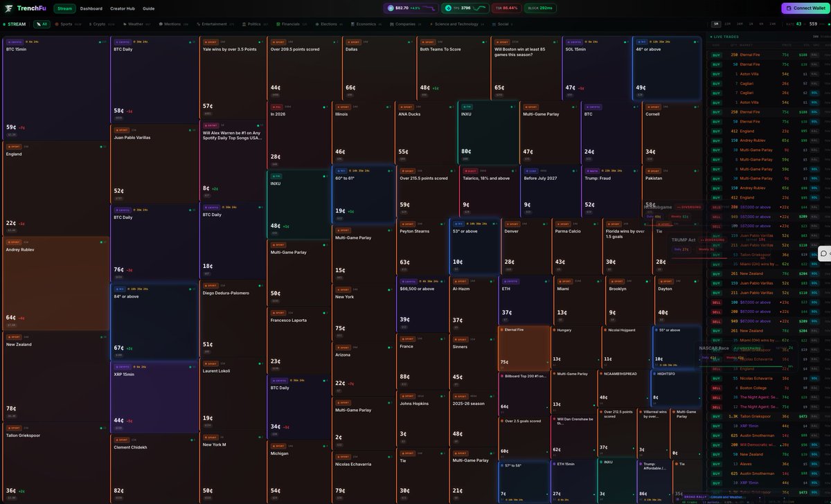The height and width of the screenshot is (504, 831).
Task: Filter the stream by Sports
Action: pyautogui.click(x=68, y=24)
